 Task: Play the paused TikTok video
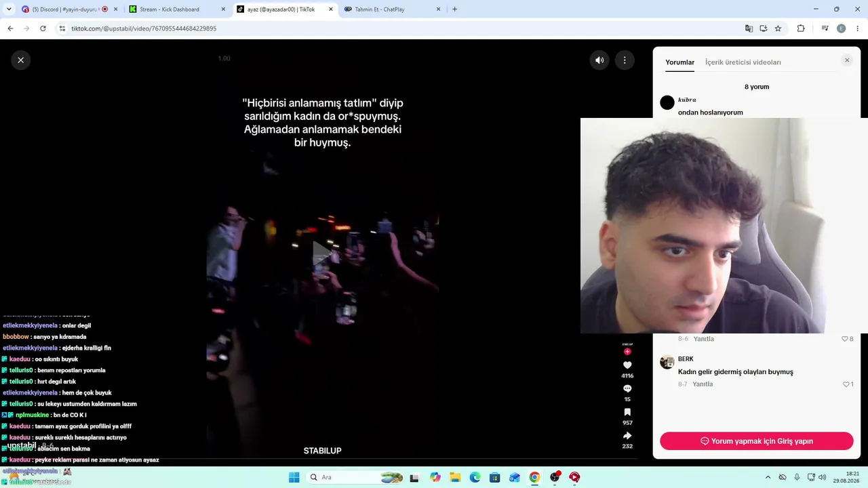click(322, 253)
